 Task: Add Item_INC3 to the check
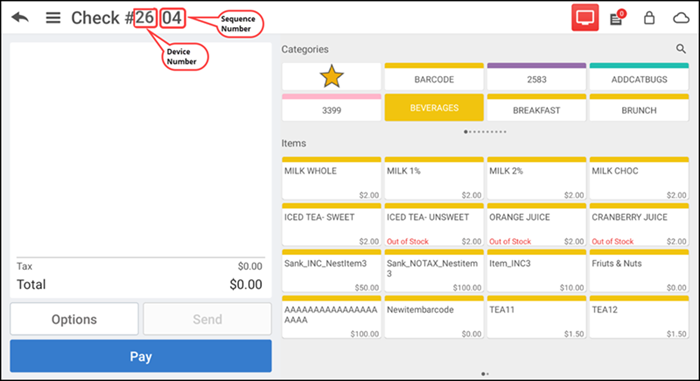click(x=537, y=271)
